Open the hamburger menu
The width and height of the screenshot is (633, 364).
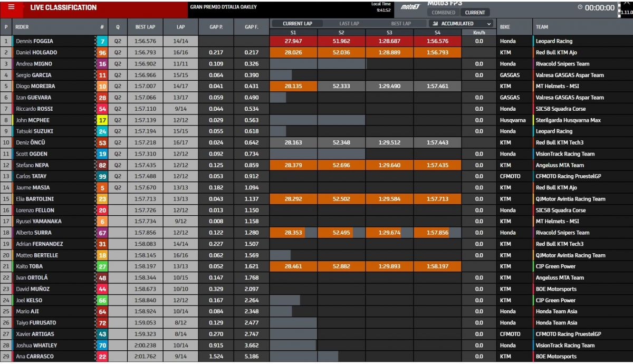point(11,7)
